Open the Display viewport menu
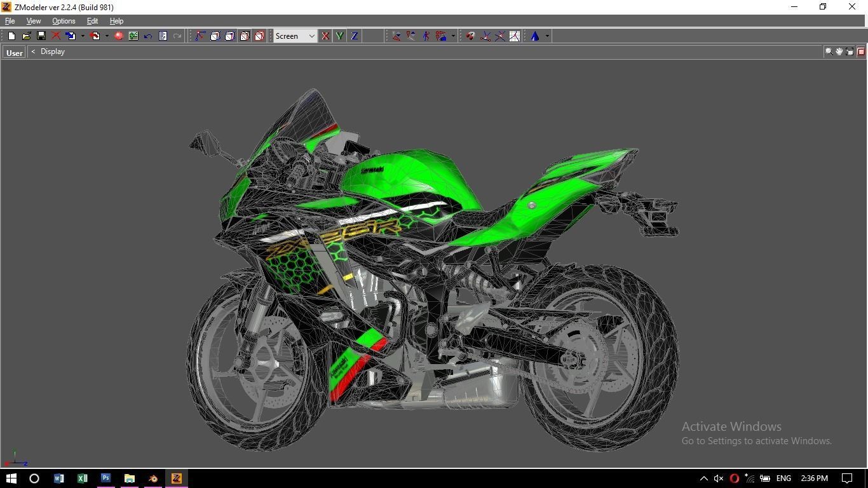This screenshot has height=488, width=868. 53,51
